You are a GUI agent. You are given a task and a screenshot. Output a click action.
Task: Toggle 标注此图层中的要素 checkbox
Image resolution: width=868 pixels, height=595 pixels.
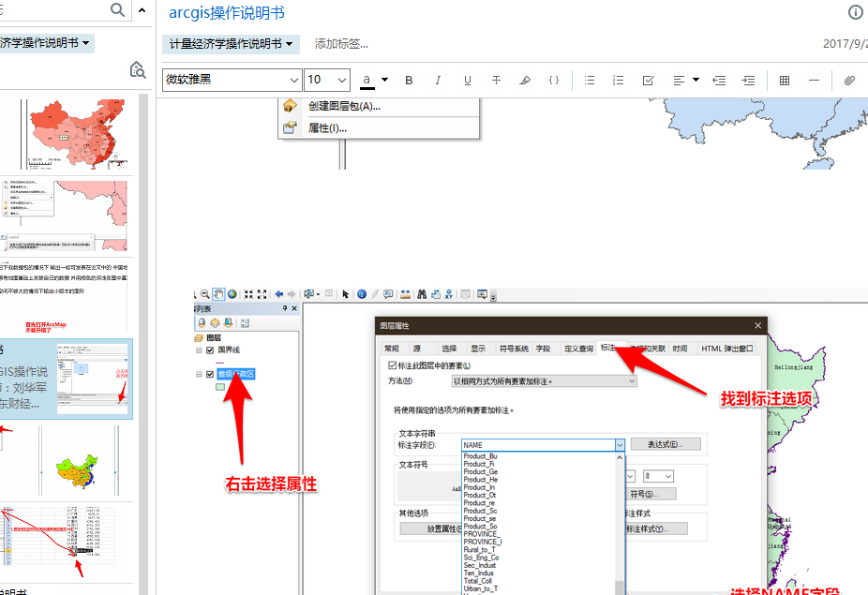coord(393,365)
